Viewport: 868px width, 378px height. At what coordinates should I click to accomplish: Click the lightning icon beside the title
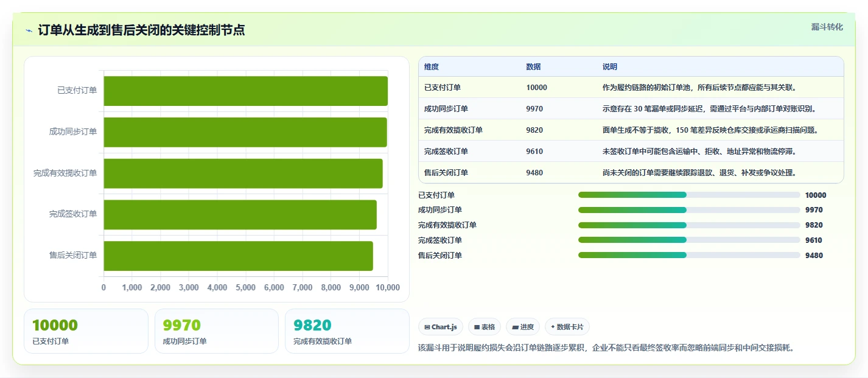click(29, 30)
